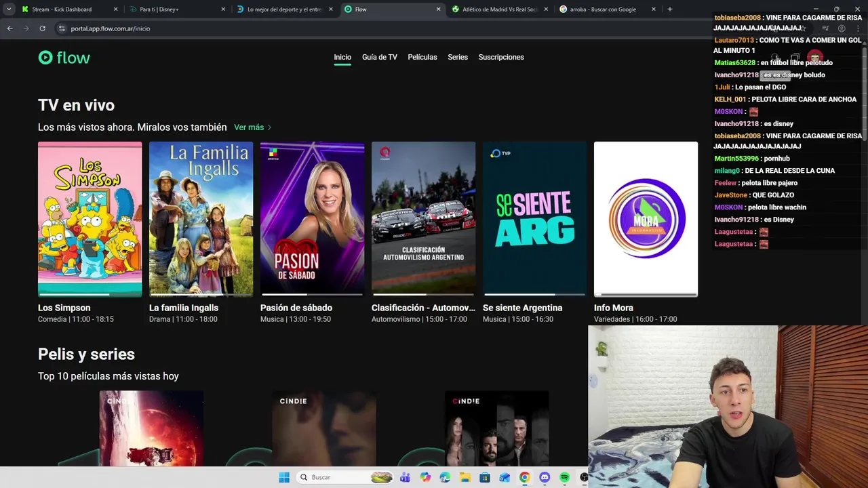Open Microsoft Store from the taskbar
Image resolution: width=868 pixels, height=488 pixels.
tap(485, 477)
